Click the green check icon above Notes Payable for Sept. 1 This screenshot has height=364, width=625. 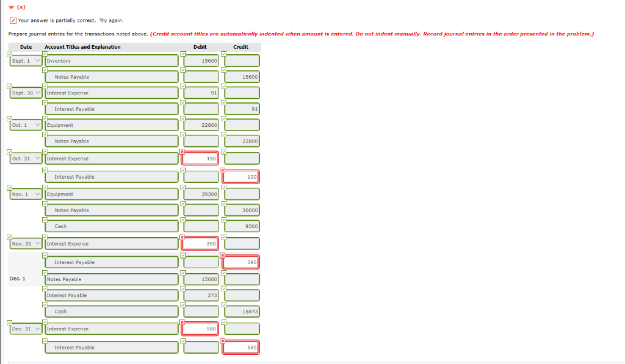click(45, 71)
